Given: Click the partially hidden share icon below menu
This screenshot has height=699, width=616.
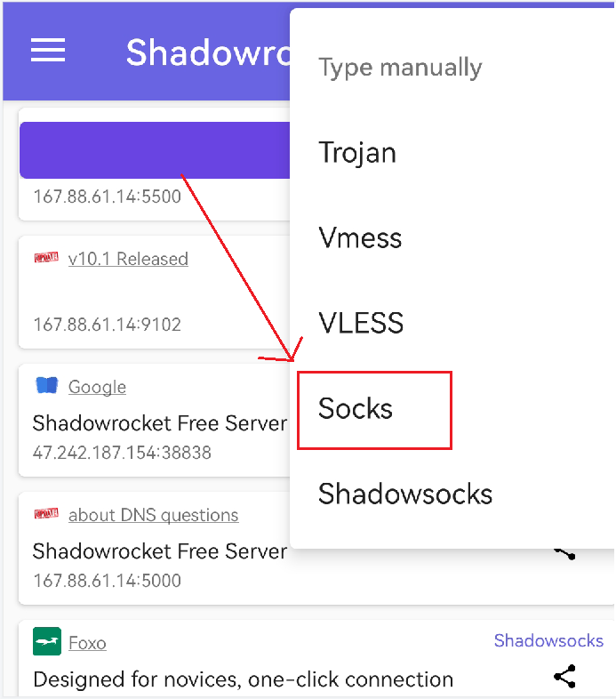Looking at the screenshot, I should click(564, 554).
